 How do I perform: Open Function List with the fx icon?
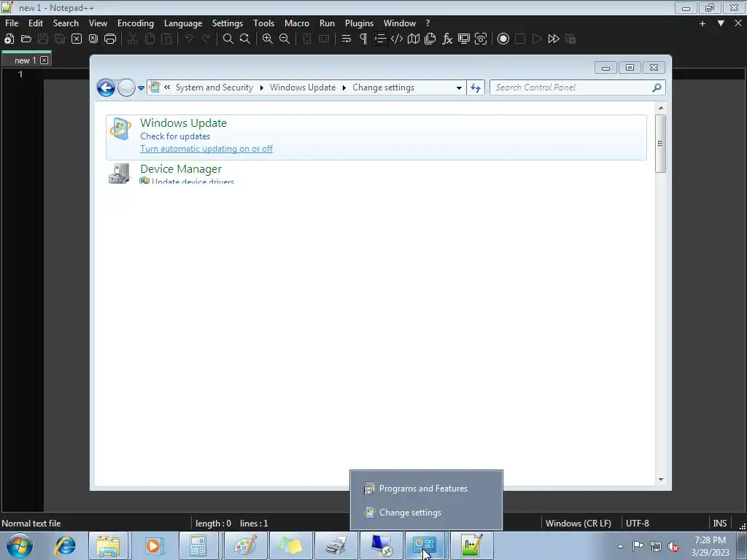coord(447,39)
